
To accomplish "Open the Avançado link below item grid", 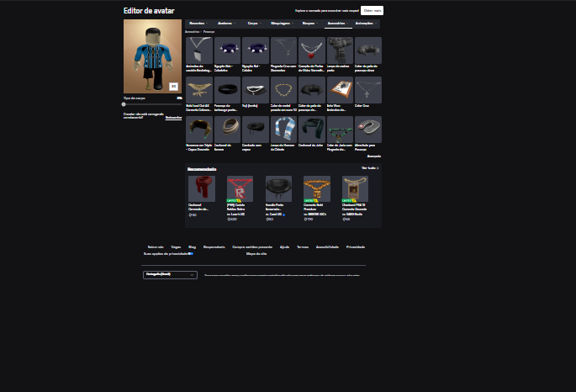I will click(x=374, y=156).
